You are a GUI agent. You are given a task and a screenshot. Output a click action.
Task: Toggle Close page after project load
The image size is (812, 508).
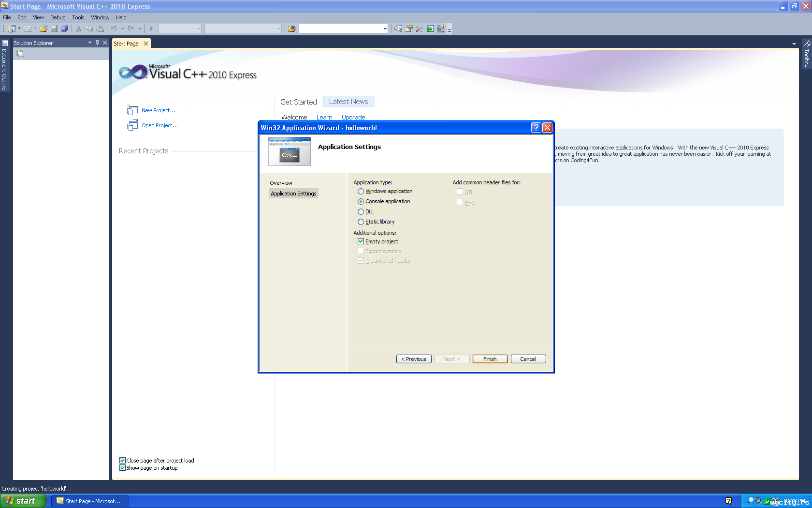point(122,461)
